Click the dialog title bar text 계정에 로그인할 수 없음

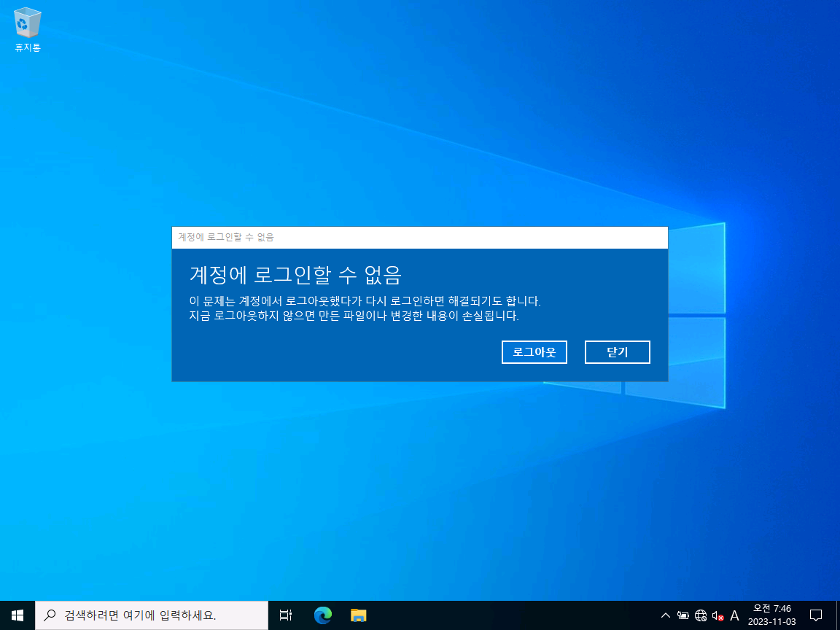click(226, 237)
